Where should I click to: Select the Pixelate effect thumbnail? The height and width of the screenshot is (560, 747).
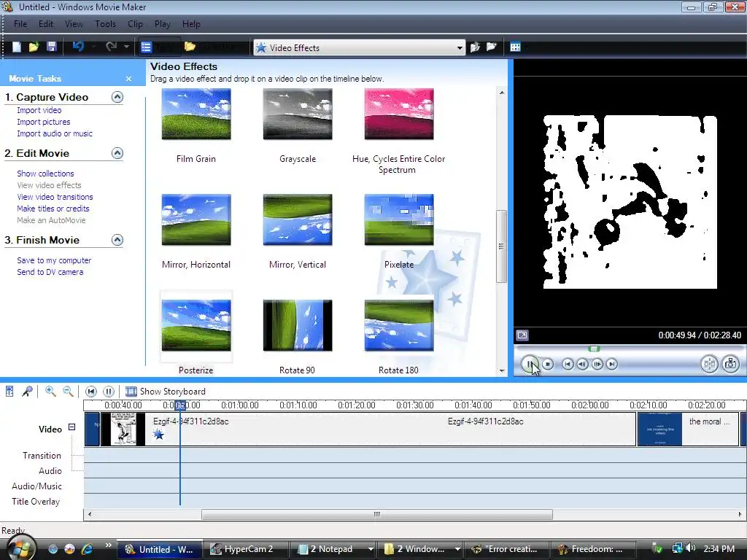coord(399,220)
